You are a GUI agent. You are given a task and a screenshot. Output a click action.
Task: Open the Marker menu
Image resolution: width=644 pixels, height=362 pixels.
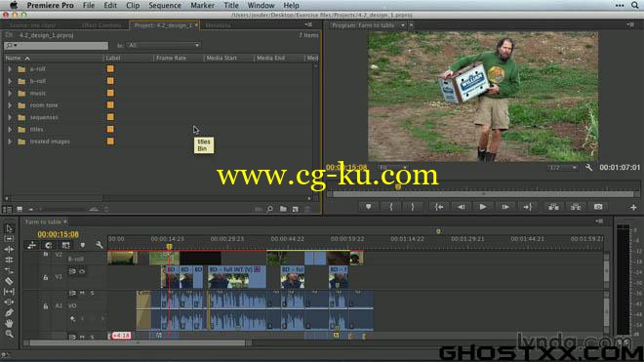pos(203,5)
